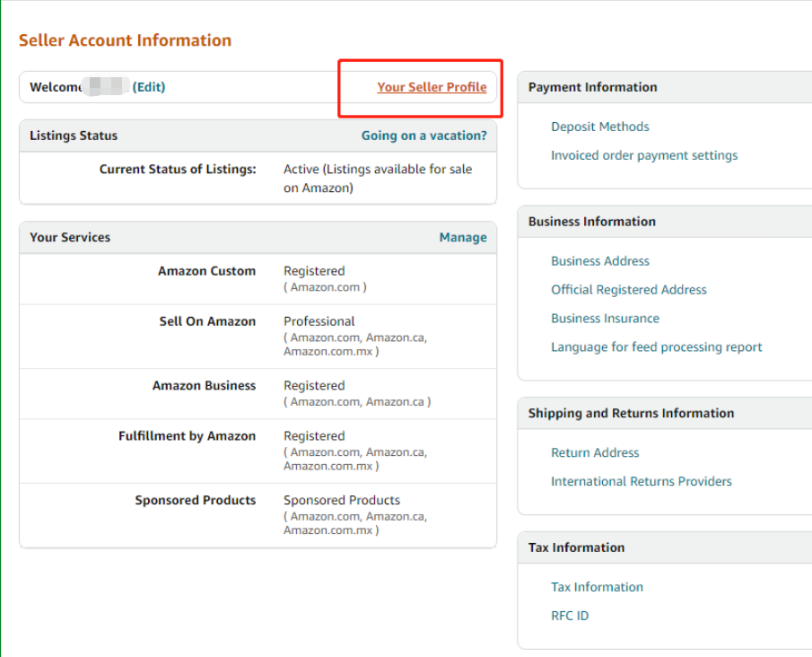This screenshot has height=657, width=812.
Task: Click the Seller Account Information heading
Action: 126,40
